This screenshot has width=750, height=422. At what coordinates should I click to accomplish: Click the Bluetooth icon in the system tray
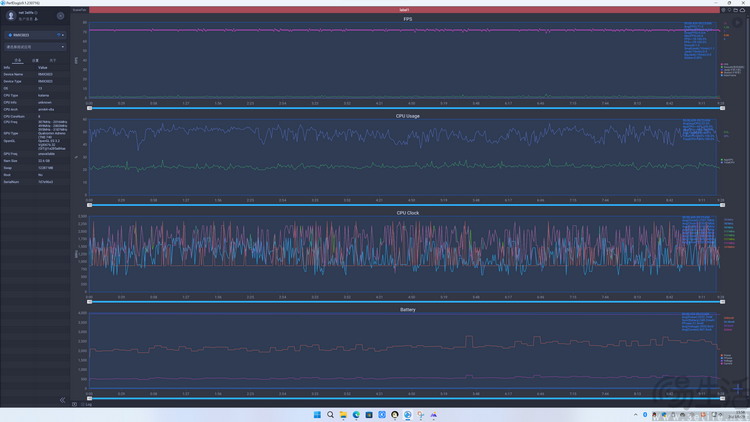coord(645,415)
